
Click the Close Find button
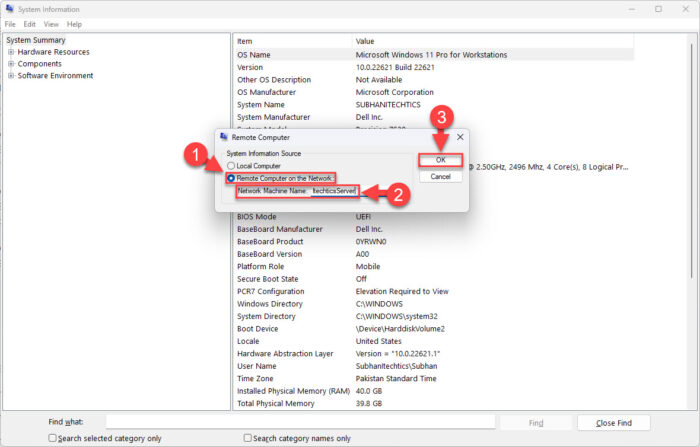[x=614, y=423]
